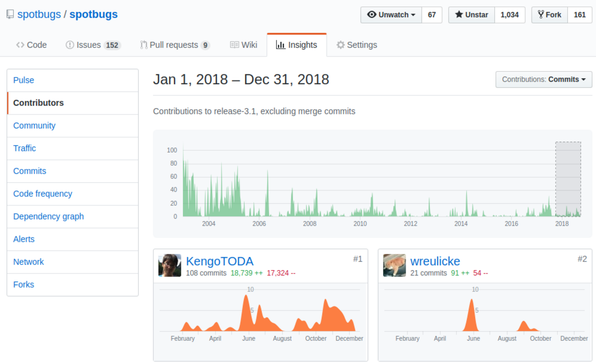Screen dimensions: 596x364
Task: Click the Issues tab exclamation icon
Action: click(x=70, y=45)
